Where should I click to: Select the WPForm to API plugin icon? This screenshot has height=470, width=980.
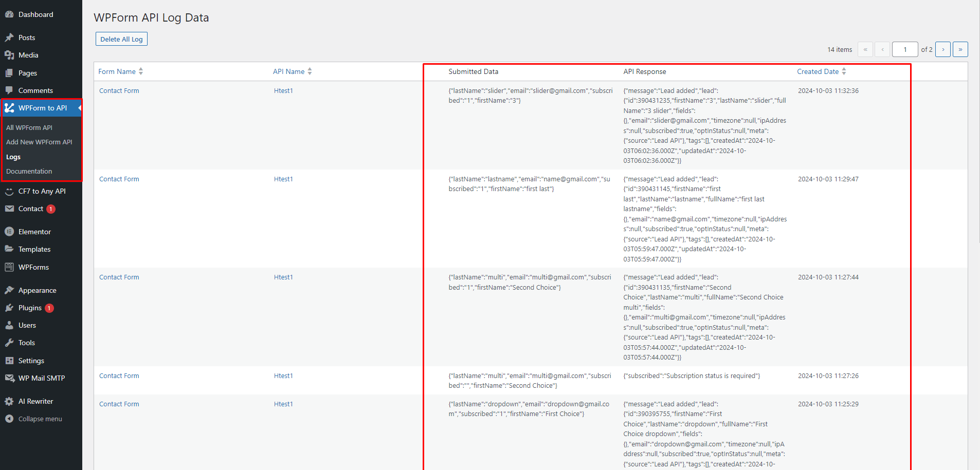9,108
